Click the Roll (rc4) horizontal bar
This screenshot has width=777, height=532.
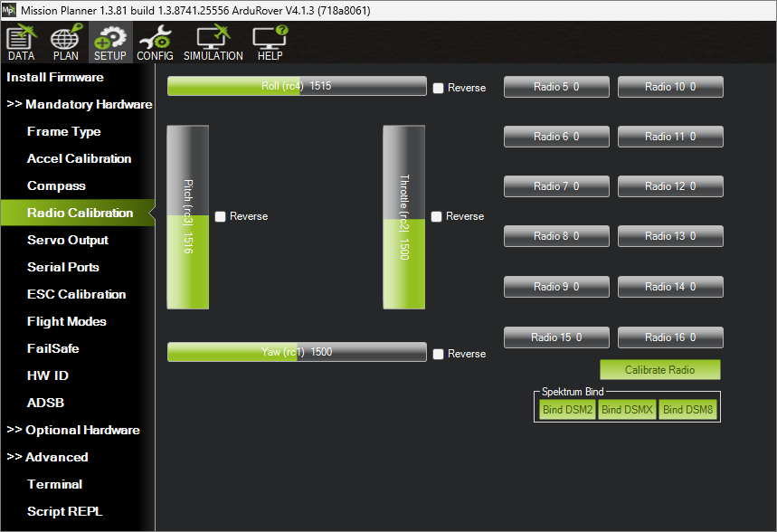click(297, 86)
